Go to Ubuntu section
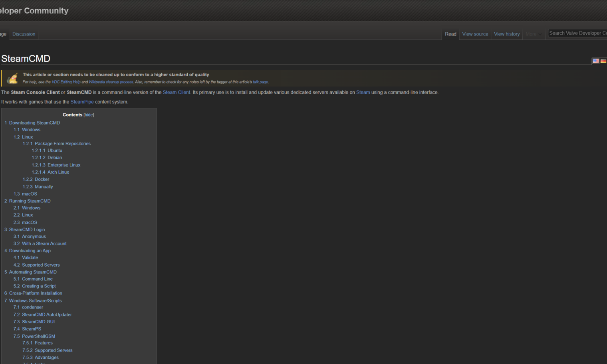Image resolution: width=607 pixels, height=364 pixels. coord(47,151)
